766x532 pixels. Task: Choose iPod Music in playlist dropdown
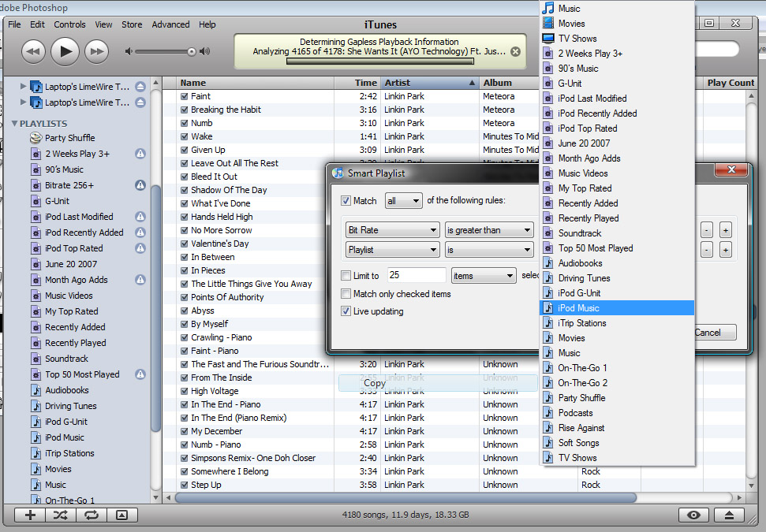(617, 308)
